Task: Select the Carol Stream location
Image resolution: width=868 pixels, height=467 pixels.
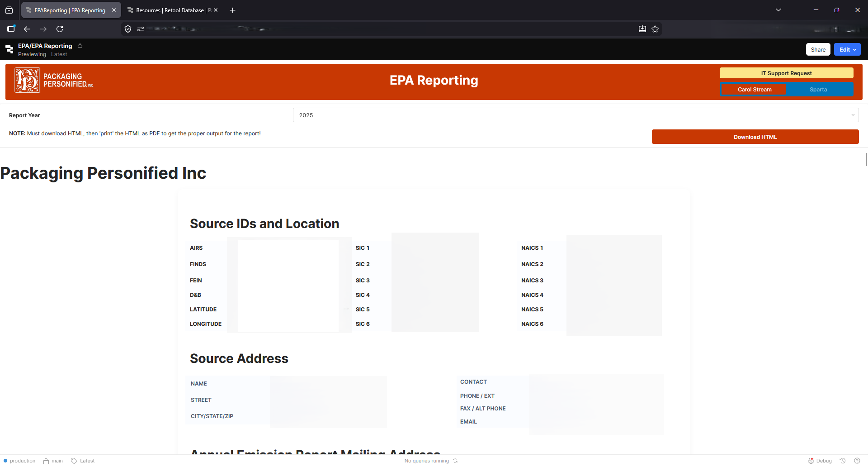Action: coord(754,90)
